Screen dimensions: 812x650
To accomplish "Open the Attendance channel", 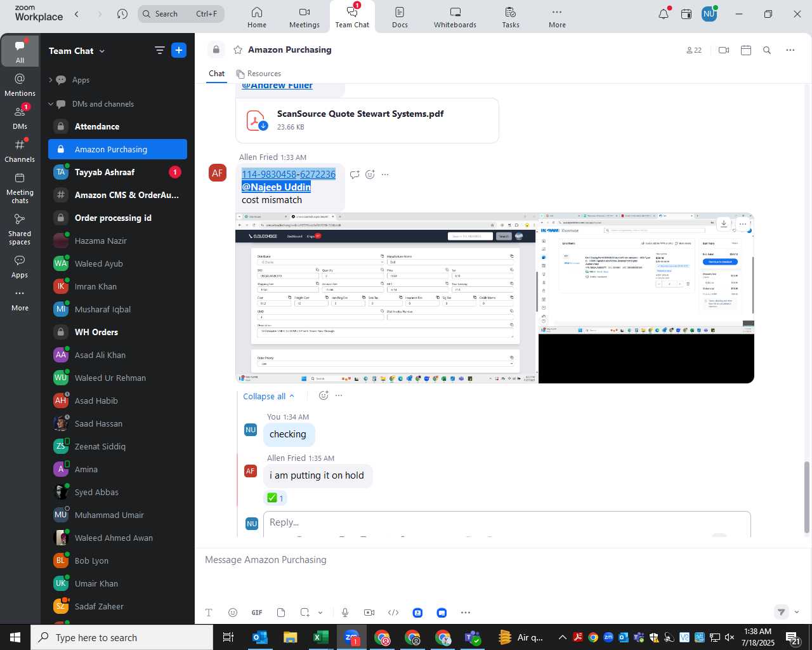I will point(117,126).
